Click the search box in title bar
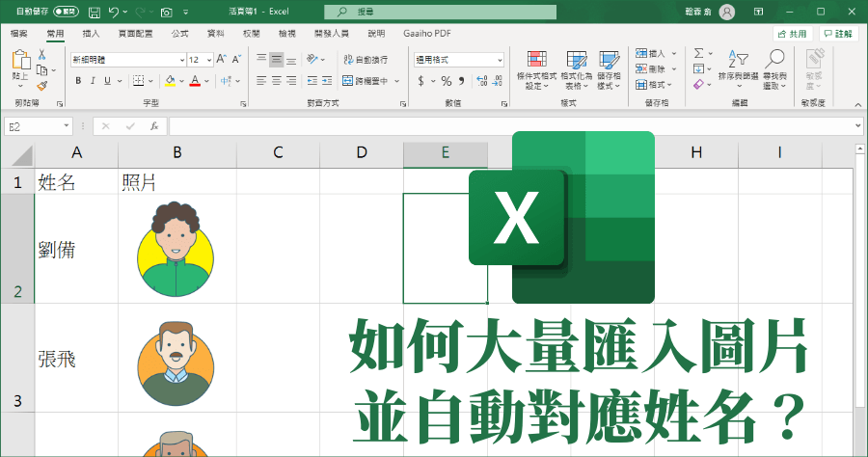The image size is (868, 457). 440,12
